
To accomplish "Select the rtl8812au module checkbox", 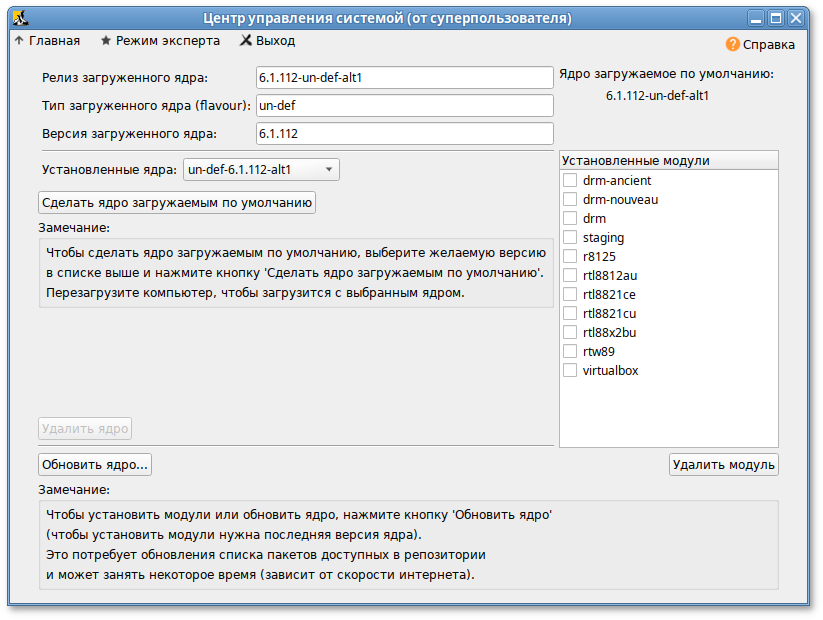I will click(570, 276).
